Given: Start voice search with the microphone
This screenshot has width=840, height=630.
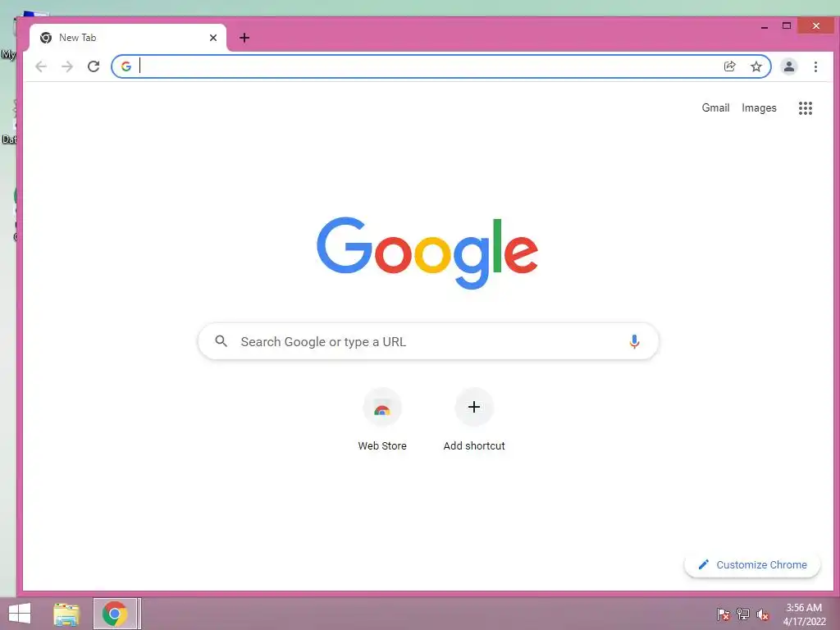Looking at the screenshot, I should pos(634,341).
